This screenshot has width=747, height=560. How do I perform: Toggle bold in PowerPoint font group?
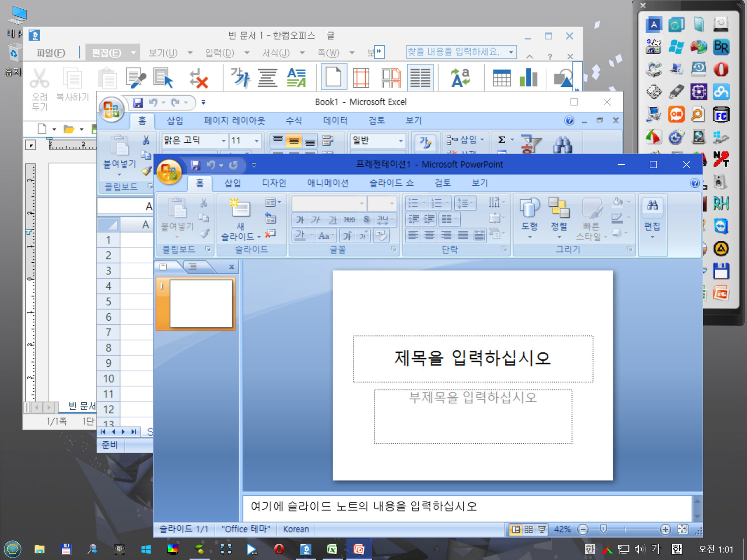(x=300, y=219)
